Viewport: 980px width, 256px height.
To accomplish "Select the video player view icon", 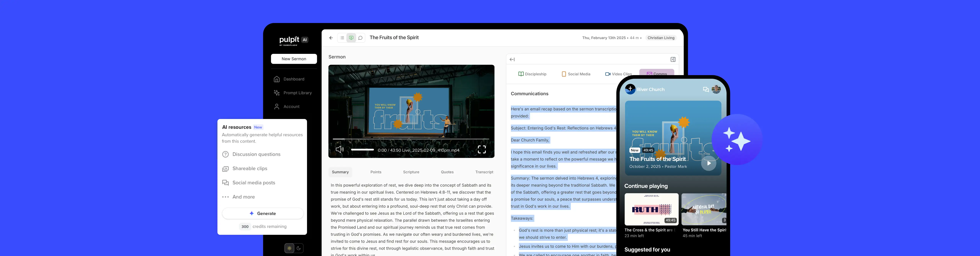I will [351, 38].
